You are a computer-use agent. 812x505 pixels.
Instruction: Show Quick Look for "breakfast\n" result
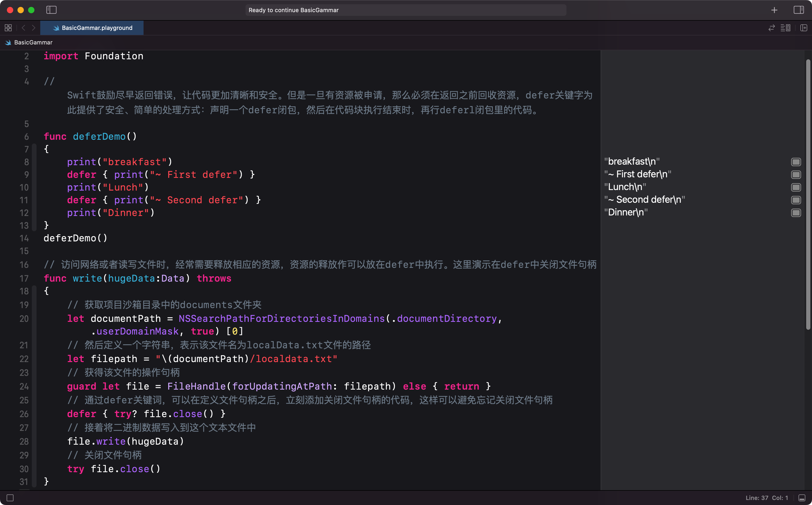tap(796, 162)
